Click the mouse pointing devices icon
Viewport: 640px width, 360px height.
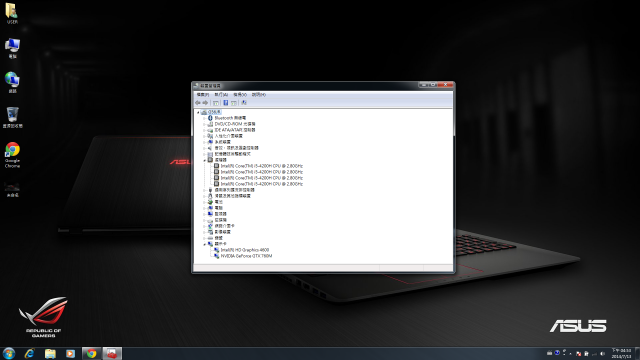coord(210,196)
